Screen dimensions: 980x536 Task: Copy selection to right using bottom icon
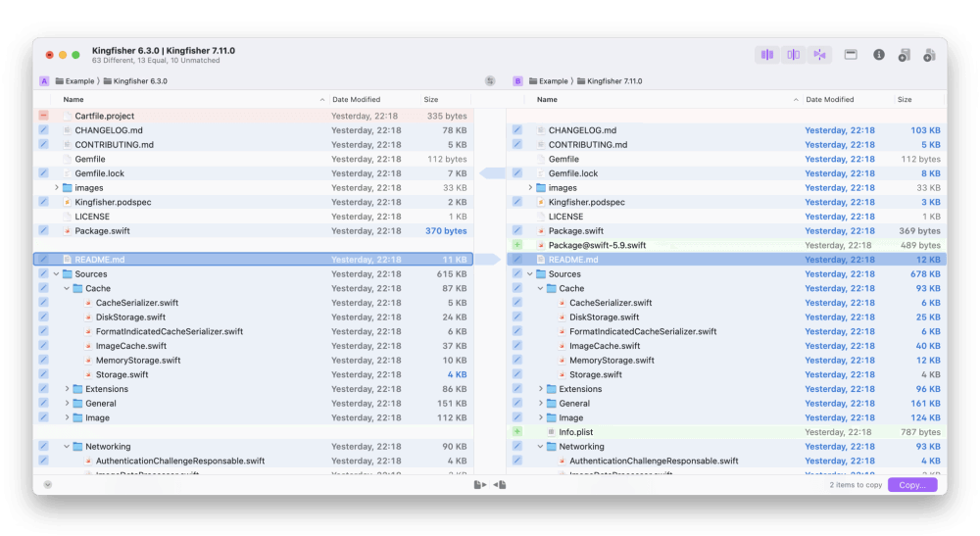[x=480, y=485]
